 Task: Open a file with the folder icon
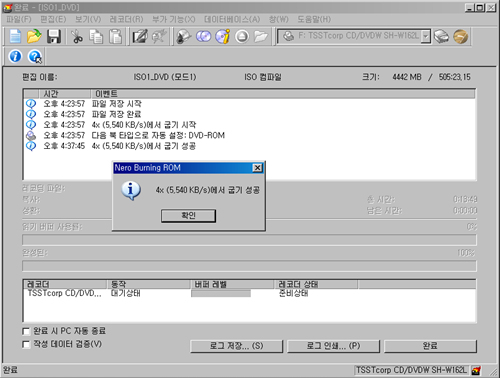point(34,36)
